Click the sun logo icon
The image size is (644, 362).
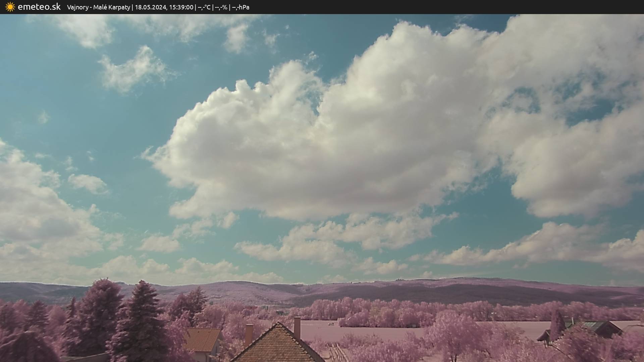tap(10, 7)
